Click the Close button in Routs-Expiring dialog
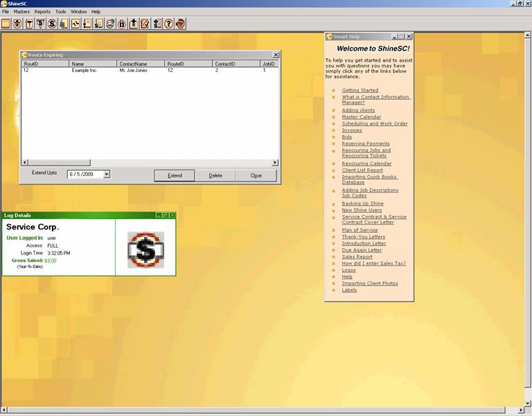The image size is (532, 416). click(256, 175)
